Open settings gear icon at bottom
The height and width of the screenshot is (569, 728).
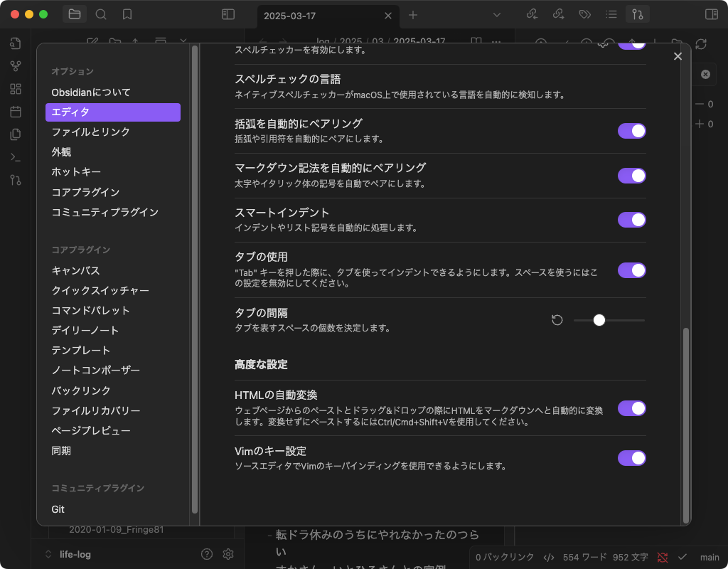(x=228, y=553)
